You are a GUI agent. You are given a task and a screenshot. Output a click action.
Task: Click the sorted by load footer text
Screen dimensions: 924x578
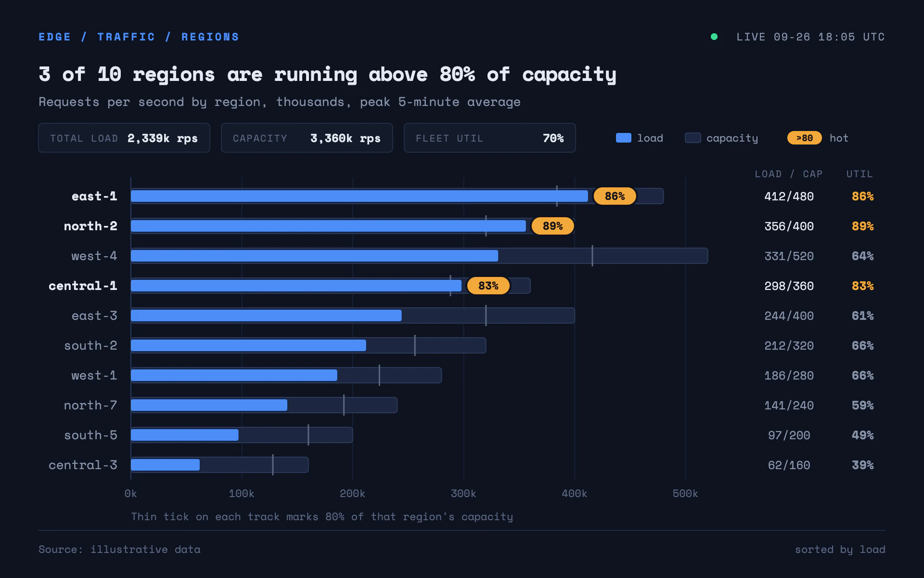point(840,549)
